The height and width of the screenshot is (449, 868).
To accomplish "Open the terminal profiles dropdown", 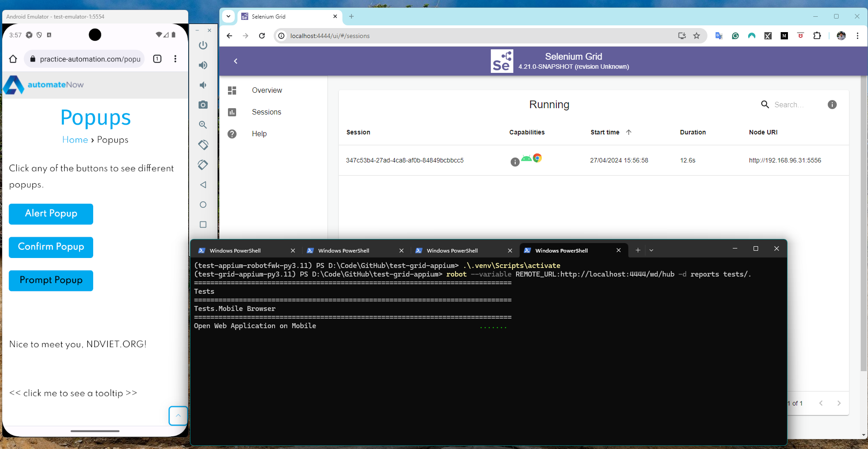I will 651,250.
